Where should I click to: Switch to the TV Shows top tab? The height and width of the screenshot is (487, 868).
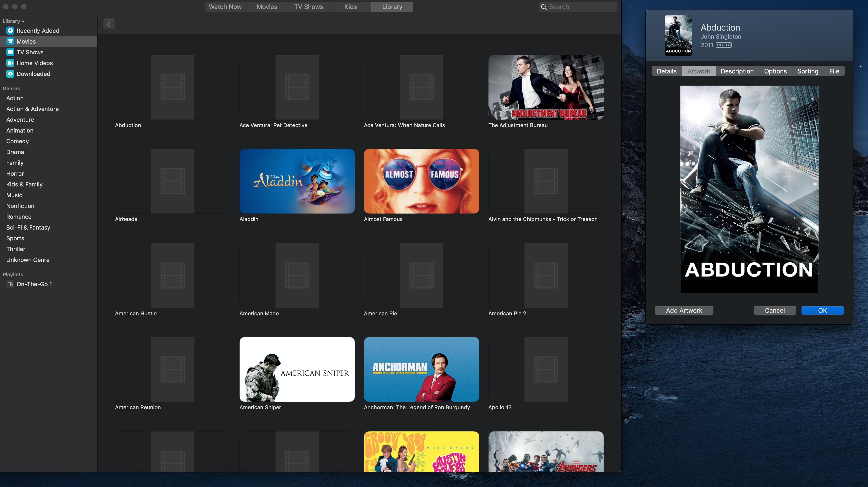tap(309, 7)
